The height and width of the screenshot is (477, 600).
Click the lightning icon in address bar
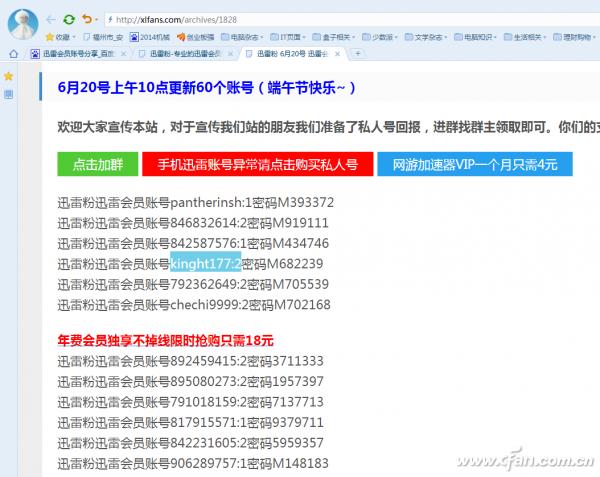(x=110, y=20)
